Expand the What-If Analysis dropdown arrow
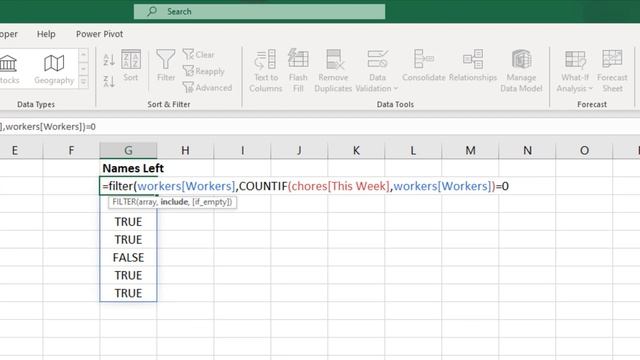Viewport: 640px width, 360px height. click(x=590, y=89)
